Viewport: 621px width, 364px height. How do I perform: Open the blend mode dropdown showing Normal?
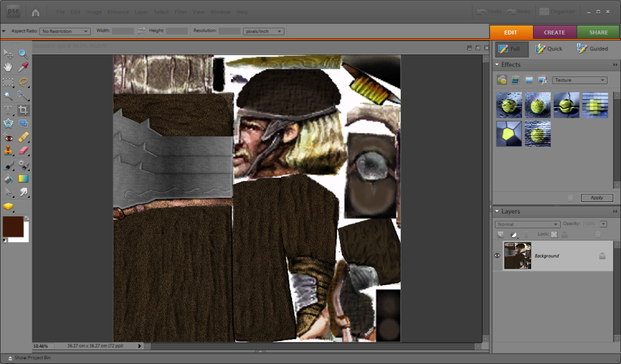(527, 224)
